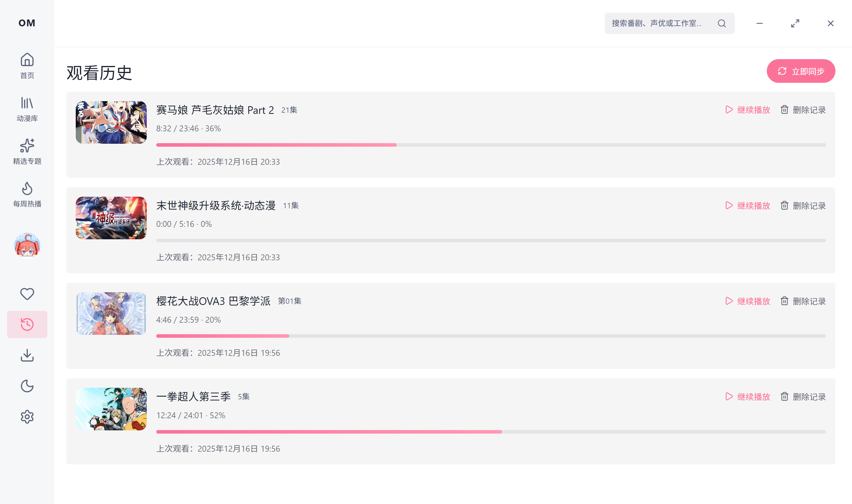This screenshot has height=504, width=852.
Task: Continue playback of 樱花大战OVA3 巴黎学派
Action: coord(747,301)
